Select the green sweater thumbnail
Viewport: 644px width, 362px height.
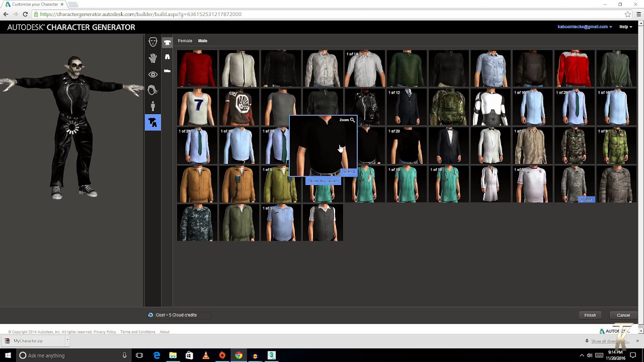(x=407, y=68)
